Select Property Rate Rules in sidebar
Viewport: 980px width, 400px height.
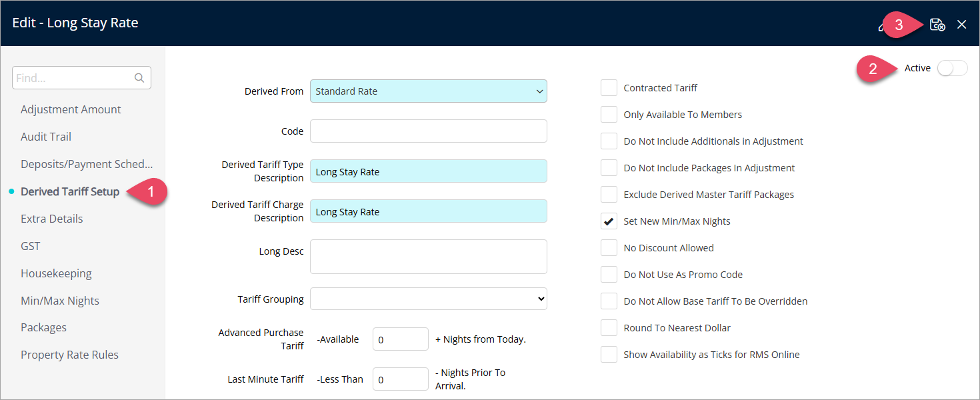click(69, 355)
